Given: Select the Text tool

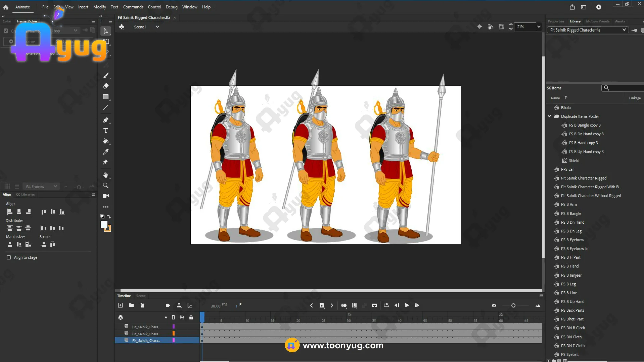Looking at the screenshot, I should coord(106,131).
